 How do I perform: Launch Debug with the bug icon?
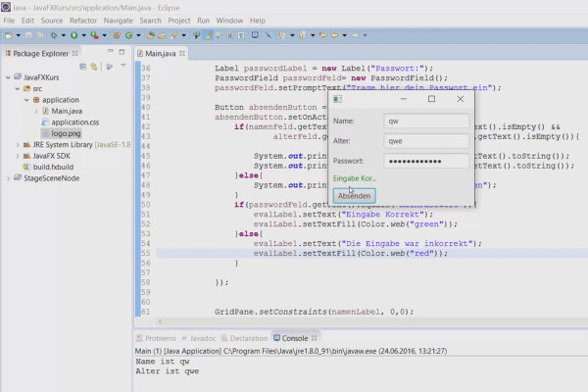54,35
